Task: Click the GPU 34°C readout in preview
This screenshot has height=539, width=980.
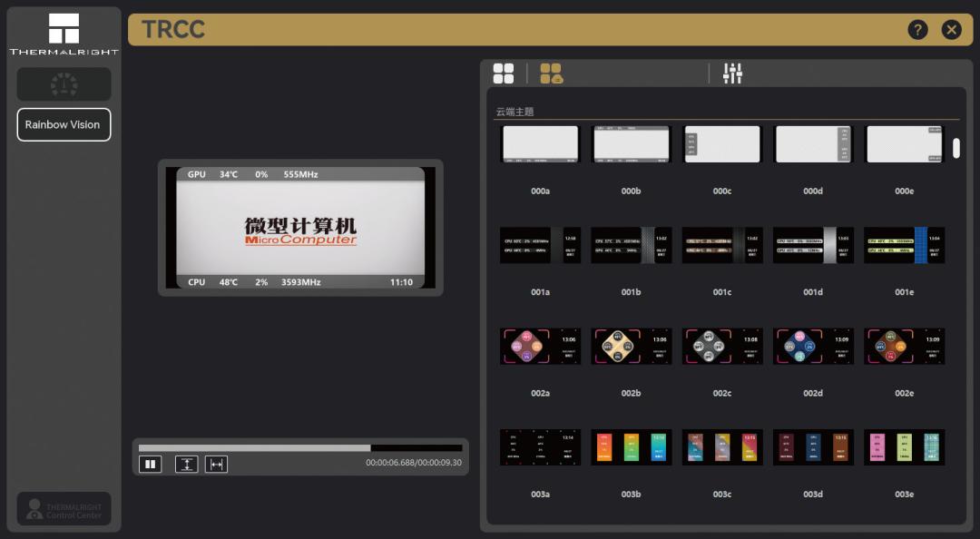Action: coord(212,174)
